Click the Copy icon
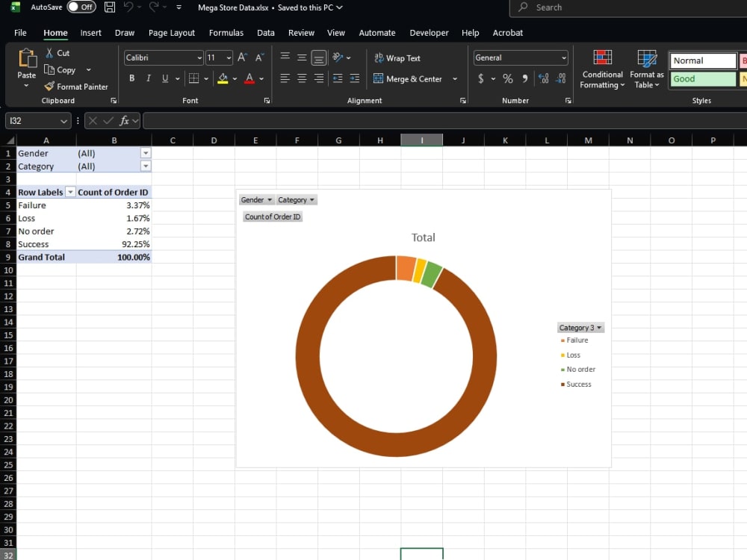 coord(49,69)
